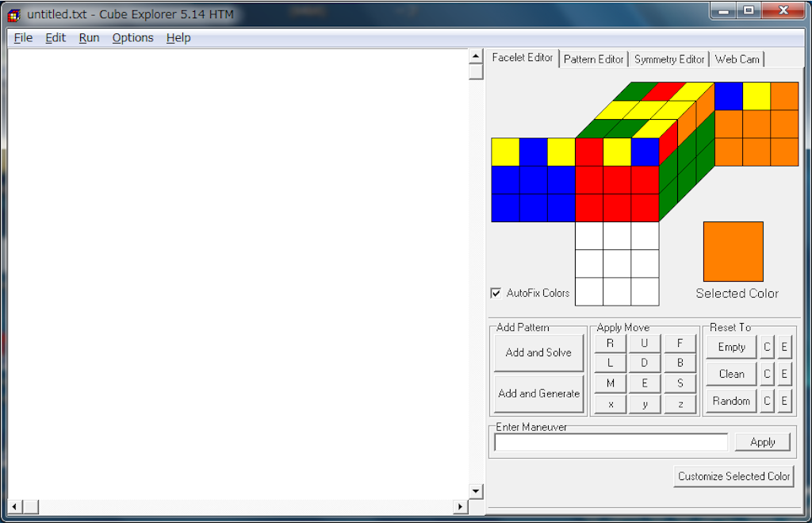Switch to the Symmetry Editor tab

click(669, 59)
